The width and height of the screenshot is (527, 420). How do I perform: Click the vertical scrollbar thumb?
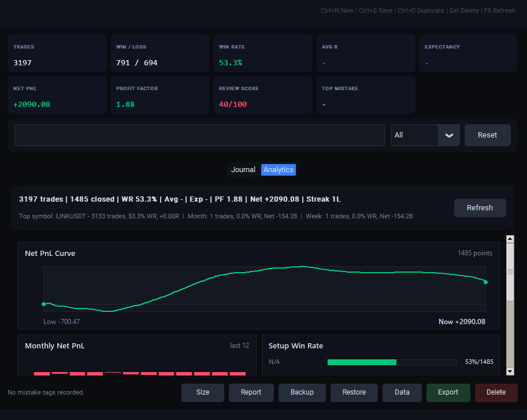(510, 272)
